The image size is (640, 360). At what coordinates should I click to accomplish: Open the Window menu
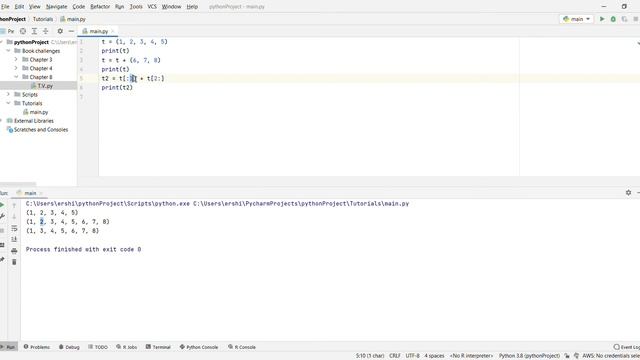(x=171, y=7)
